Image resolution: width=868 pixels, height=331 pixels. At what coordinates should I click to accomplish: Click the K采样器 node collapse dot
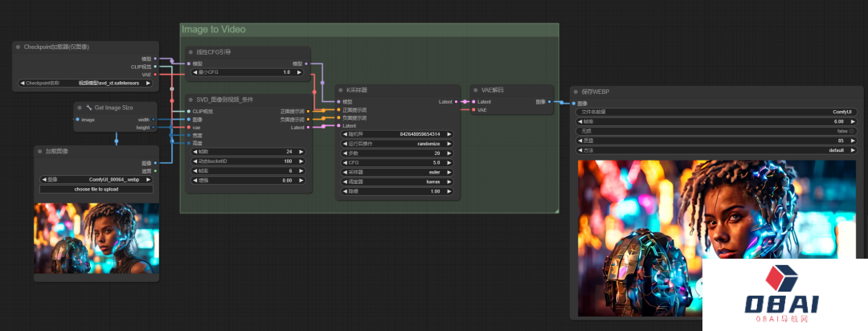(341, 90)
